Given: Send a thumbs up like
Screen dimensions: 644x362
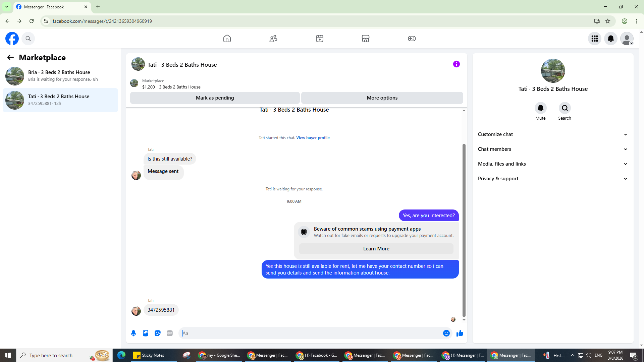Looking at the screenshot, I should (460, 333).
